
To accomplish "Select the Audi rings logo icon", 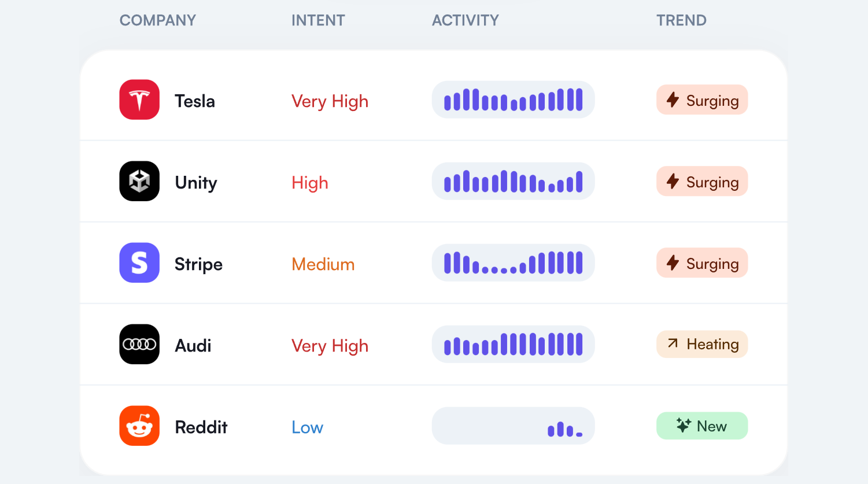I will [x=139, y=344].
